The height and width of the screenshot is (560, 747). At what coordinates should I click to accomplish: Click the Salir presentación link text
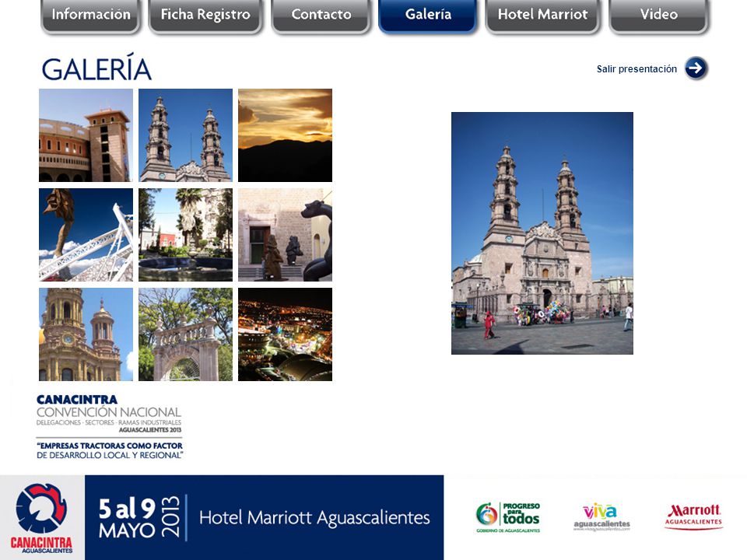click(637, 69)
